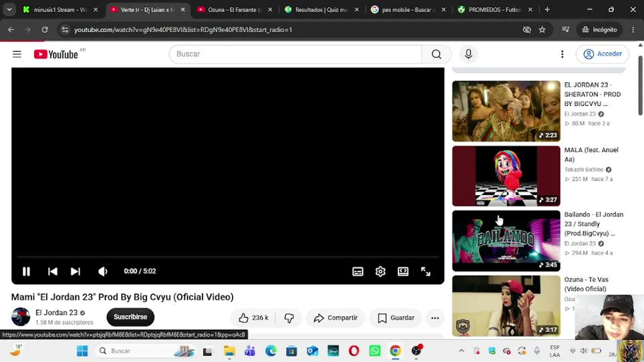Switch to the Resultados Quiz tab
Screen dimensions: 644x362
point(322,10)
